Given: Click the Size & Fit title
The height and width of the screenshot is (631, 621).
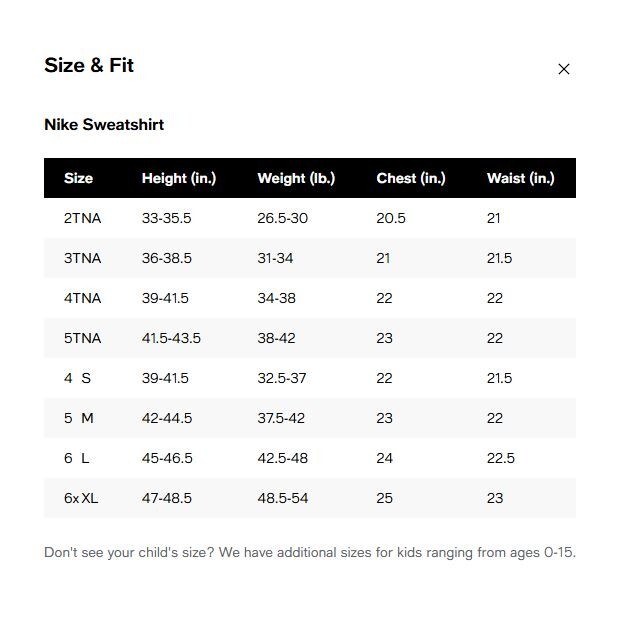Looking at the screenshot, I should (x=89, y=66).
